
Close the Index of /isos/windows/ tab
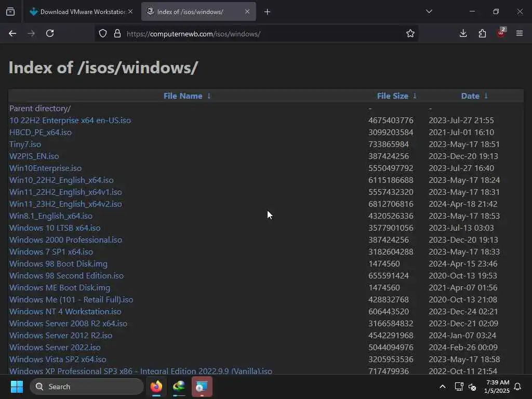[247, 11]
